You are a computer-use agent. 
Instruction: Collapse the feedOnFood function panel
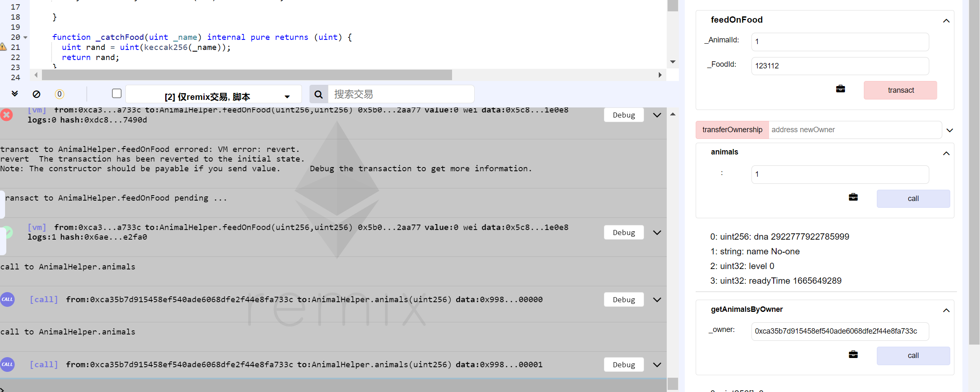(946, 21)
